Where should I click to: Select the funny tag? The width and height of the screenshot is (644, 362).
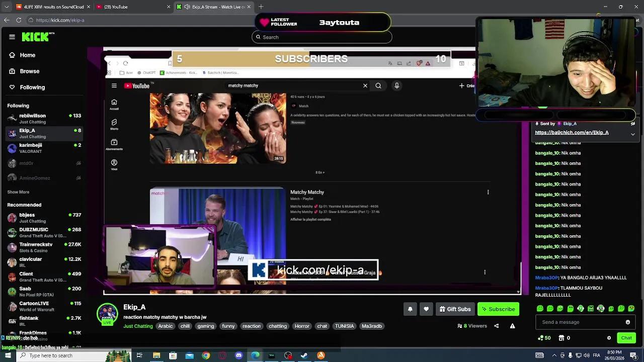(228, 326)
